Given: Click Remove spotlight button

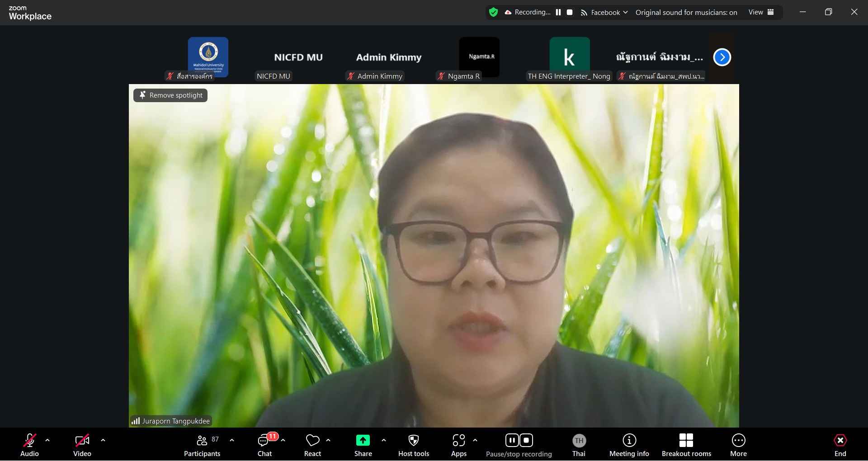Looking at the screenshot, I should tap(170, 95).
